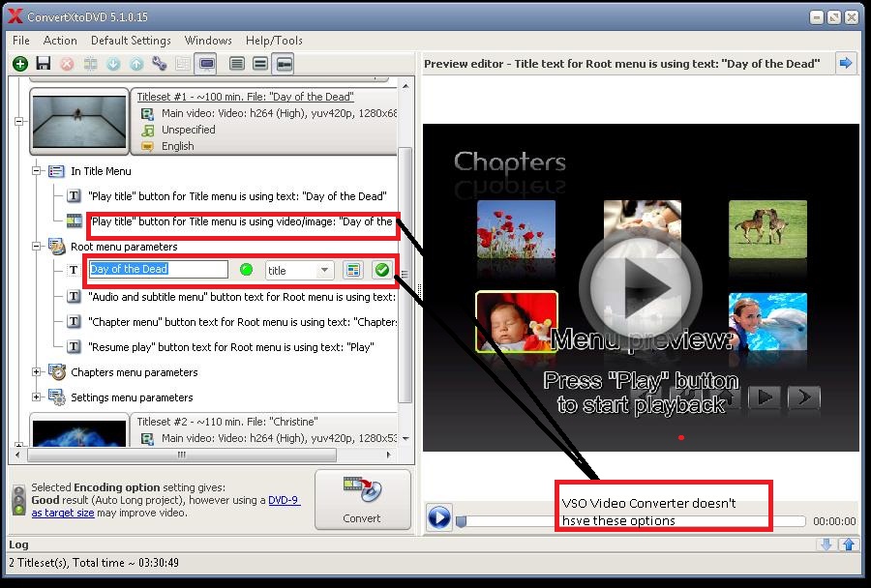Screen dimensions: 871x588
Task: Click the Log panel up arrow icon
Action: pos(849,544)
